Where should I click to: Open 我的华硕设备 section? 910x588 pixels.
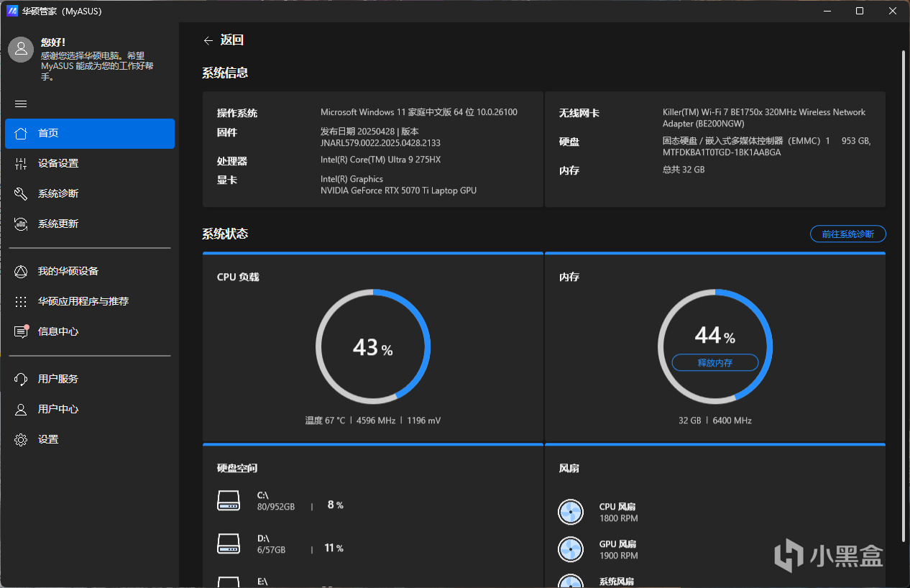pos(90,272)
